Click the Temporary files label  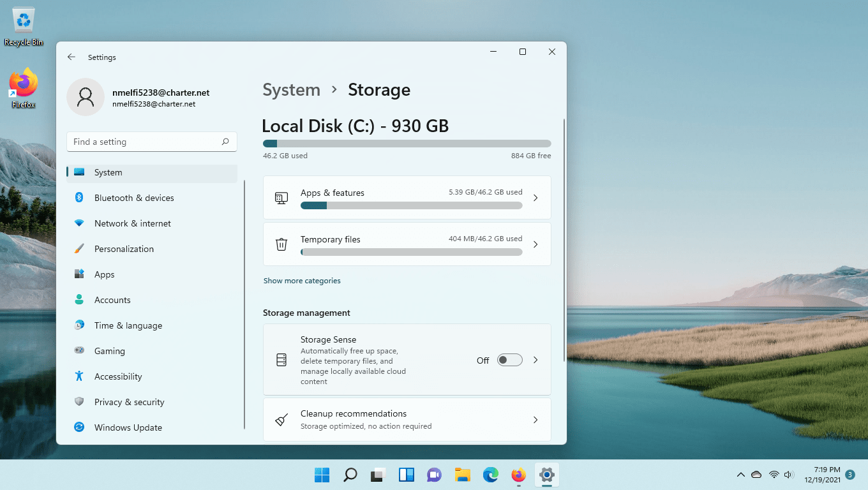point(331,239)
